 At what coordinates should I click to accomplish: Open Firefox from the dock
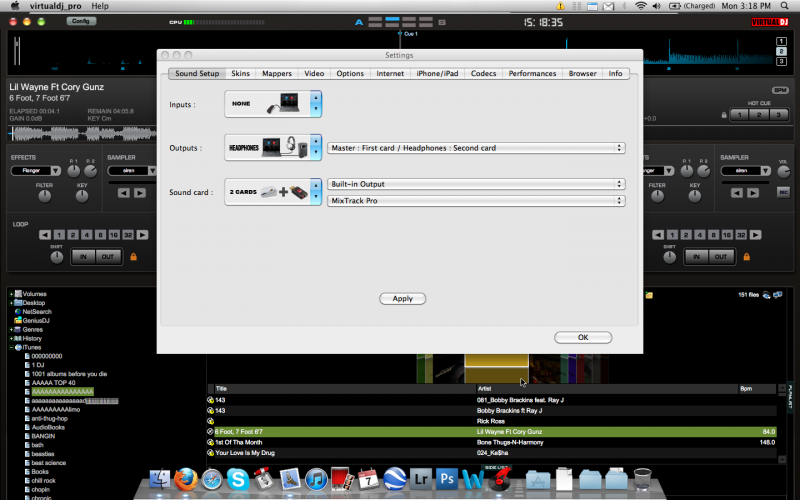pos(186,479)
